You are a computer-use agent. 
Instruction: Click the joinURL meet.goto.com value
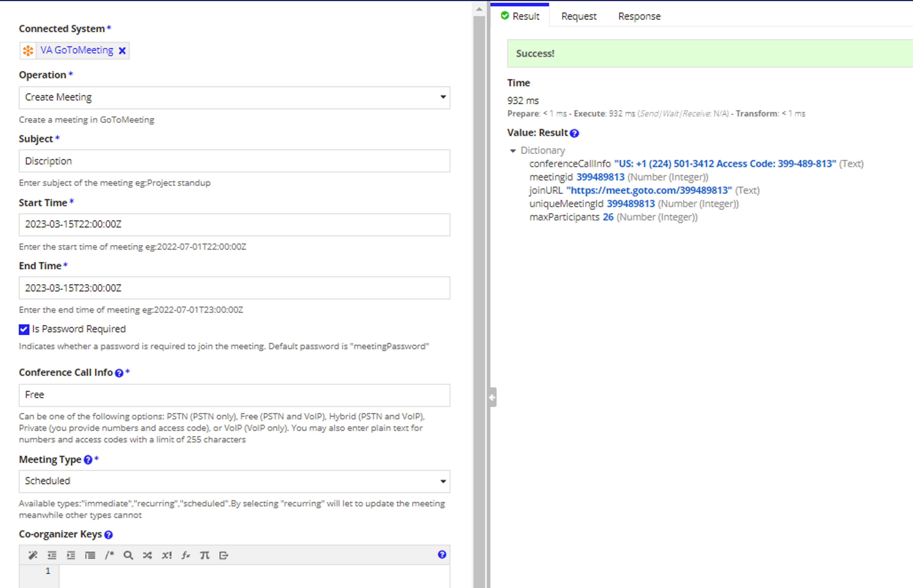click(x=649, y=190)
